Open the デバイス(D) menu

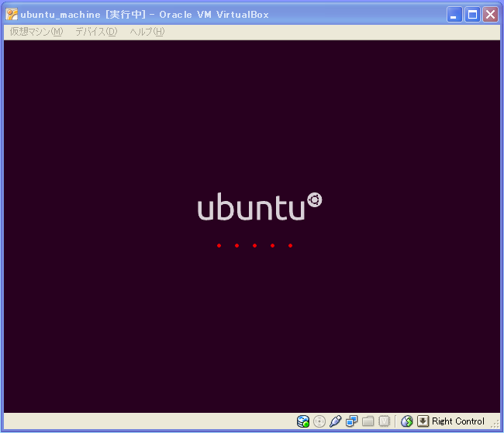coord(96,32)
